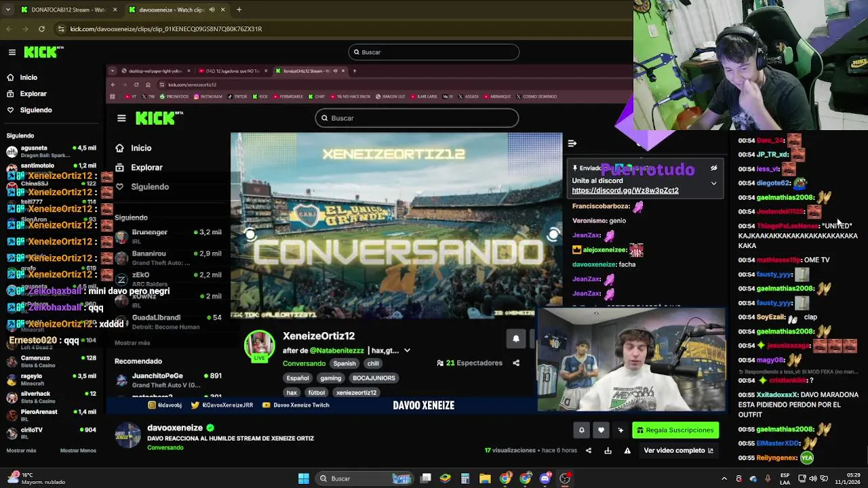
Task: Open agusneta channel in sidebar
Action: pos(51,151)
